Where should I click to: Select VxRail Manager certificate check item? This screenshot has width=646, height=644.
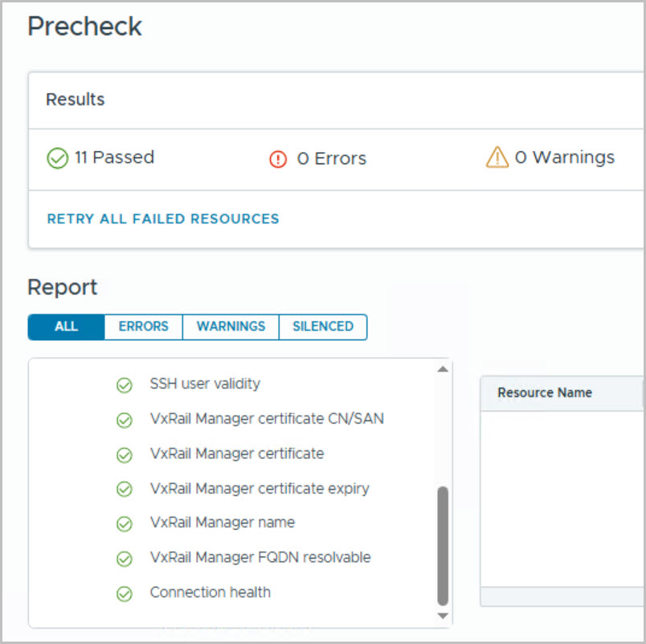click(x=236, y=453)
